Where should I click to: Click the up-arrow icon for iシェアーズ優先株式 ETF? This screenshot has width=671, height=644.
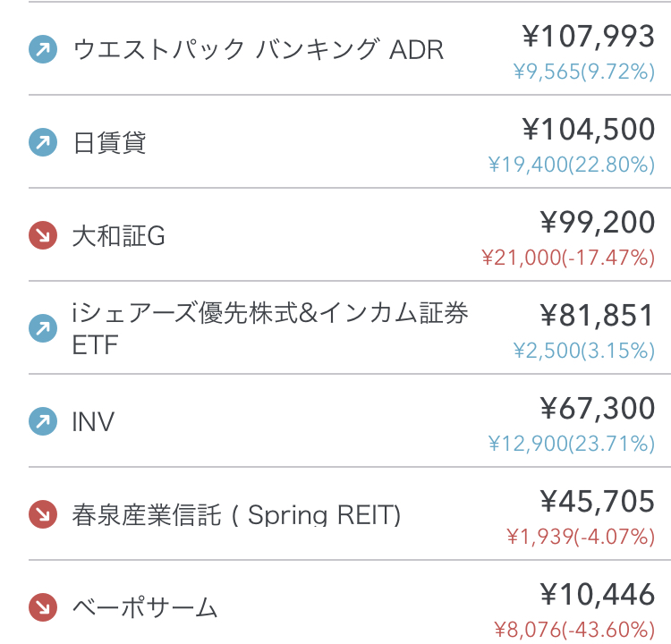42,328
